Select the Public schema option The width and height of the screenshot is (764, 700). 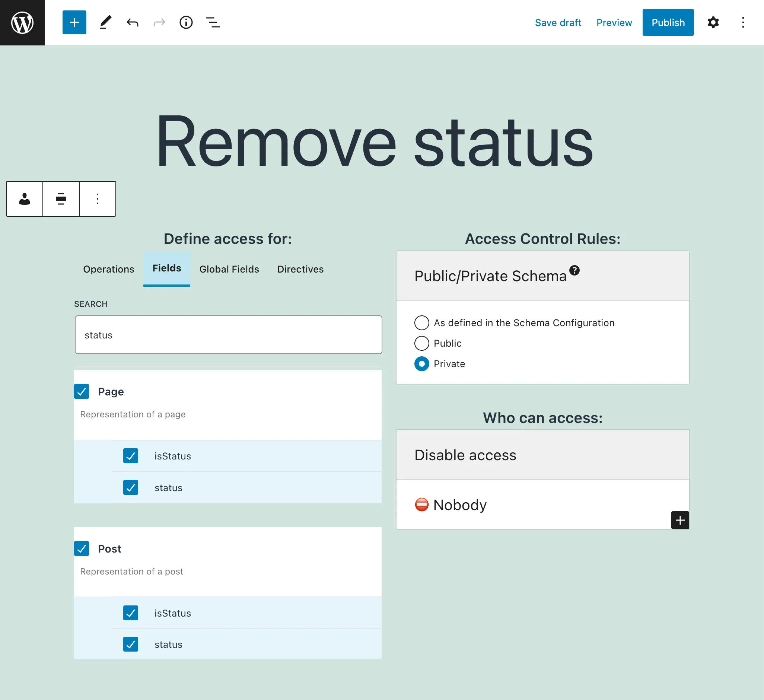point(421,343)
